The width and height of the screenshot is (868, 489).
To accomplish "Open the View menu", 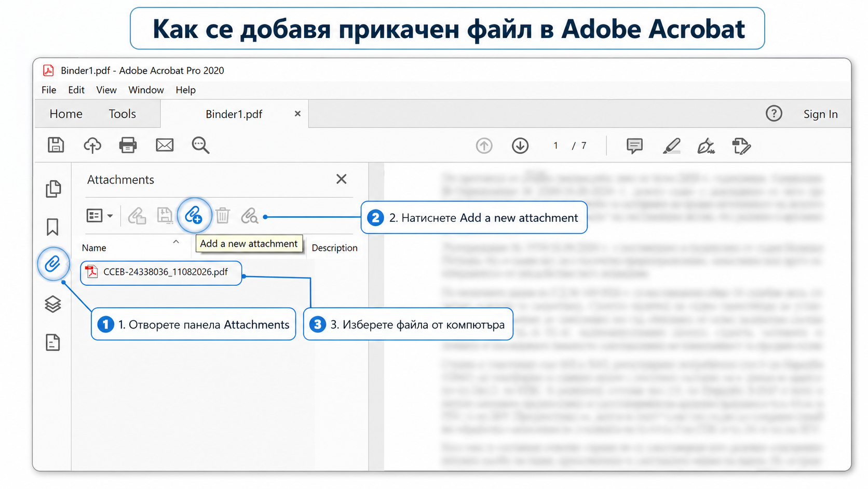I will (106, 90).
